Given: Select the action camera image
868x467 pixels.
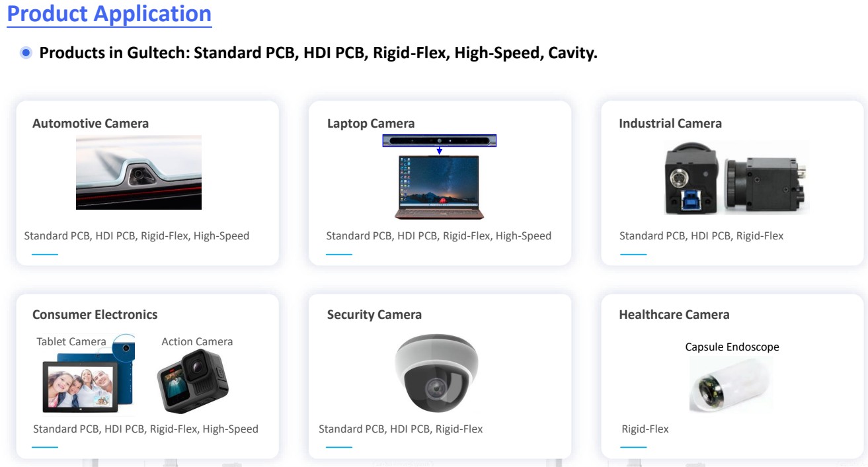Looking at the screenshot, I should [193, 381].
